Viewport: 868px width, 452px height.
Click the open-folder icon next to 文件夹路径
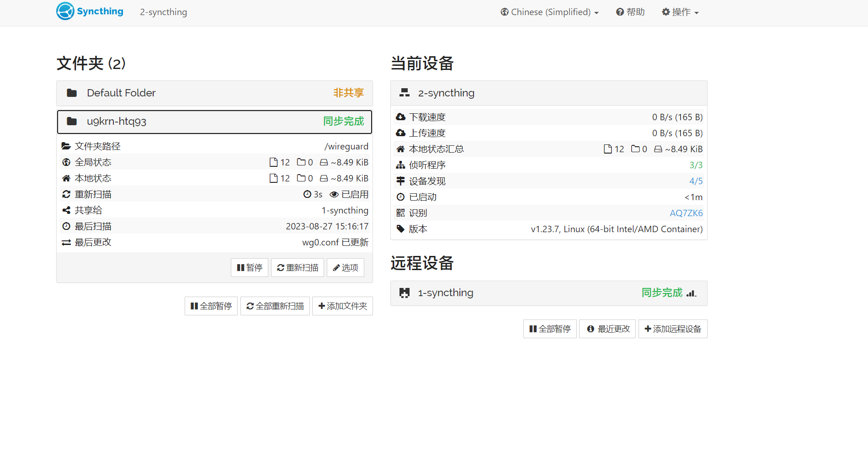pyautogui.click(x=66, y=146)
